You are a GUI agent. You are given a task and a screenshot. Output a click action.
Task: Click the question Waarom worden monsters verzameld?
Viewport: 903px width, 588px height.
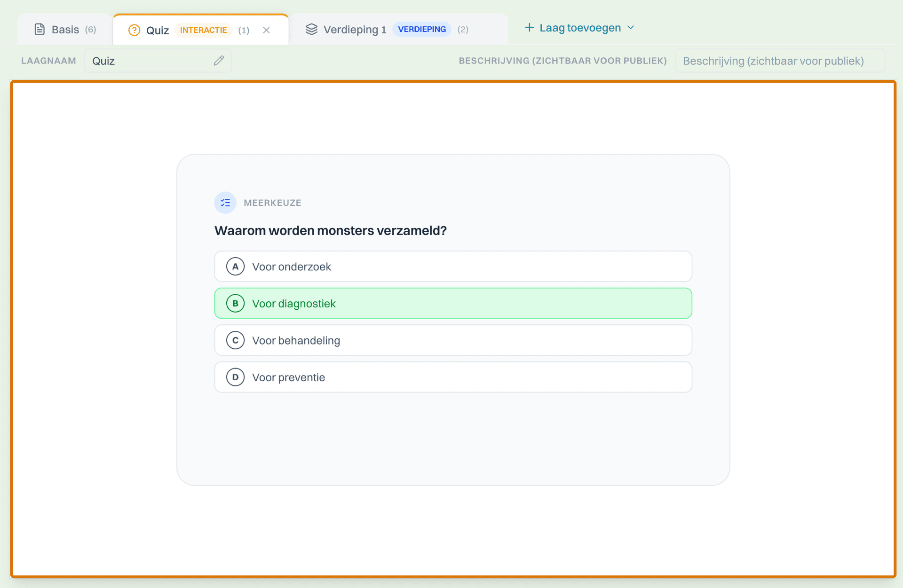pos(331,230)
